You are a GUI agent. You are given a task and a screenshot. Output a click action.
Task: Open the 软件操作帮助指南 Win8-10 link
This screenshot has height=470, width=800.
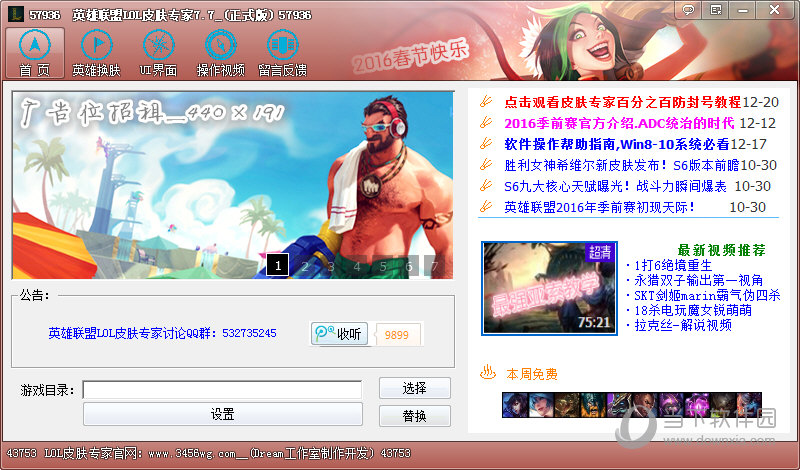617,144
